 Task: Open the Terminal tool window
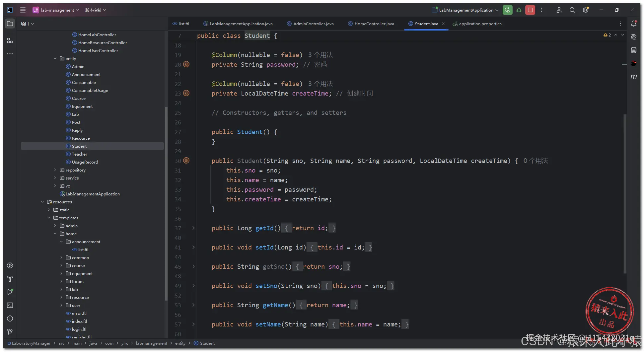(10, 305)
